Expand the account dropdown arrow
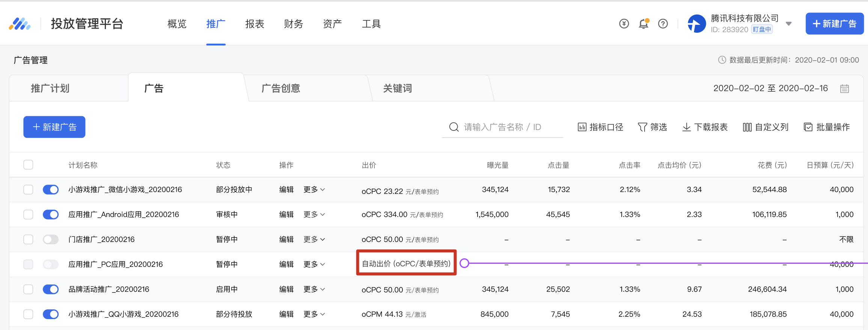 [x=789, y=24]
